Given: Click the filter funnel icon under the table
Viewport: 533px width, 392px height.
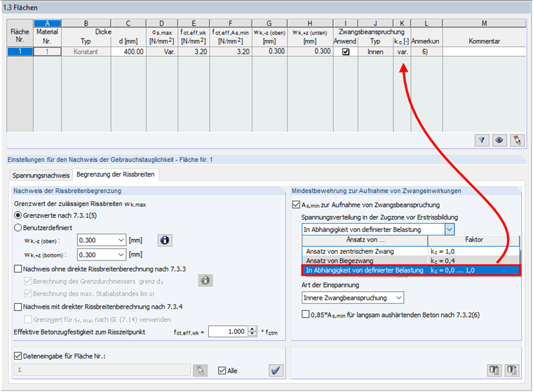Looking at the screenshot, I should [x=482, y=140].
